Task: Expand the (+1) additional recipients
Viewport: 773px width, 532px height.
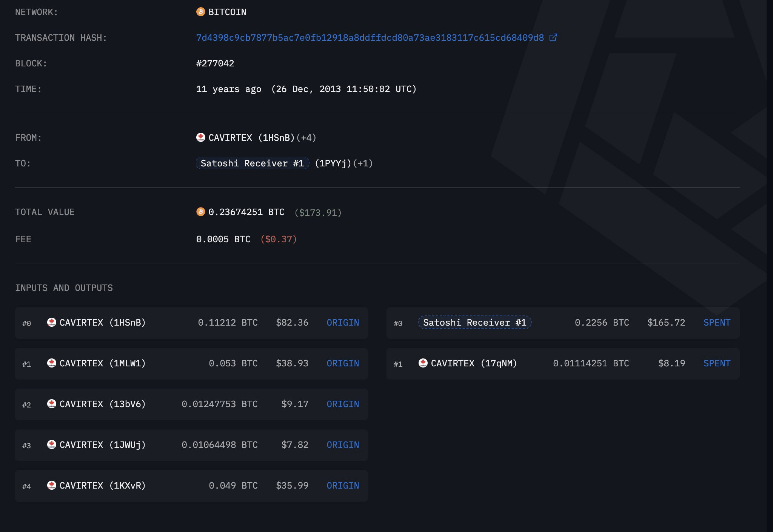Action: (363, 163)
